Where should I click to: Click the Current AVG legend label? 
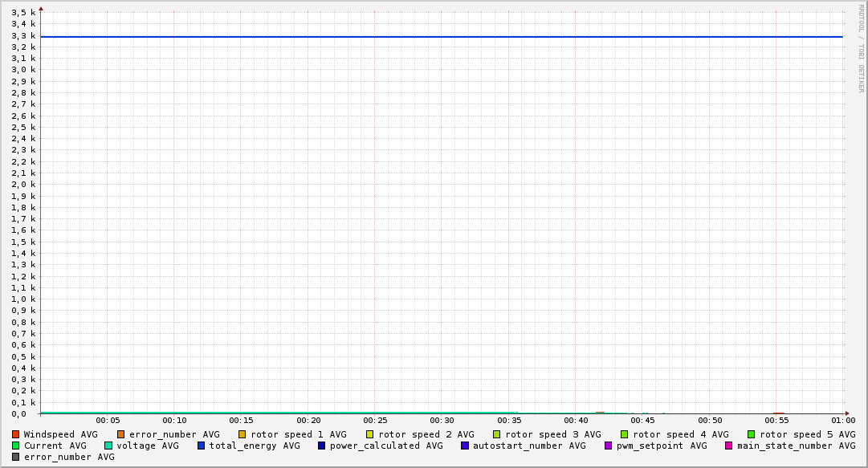coord(55,446)
